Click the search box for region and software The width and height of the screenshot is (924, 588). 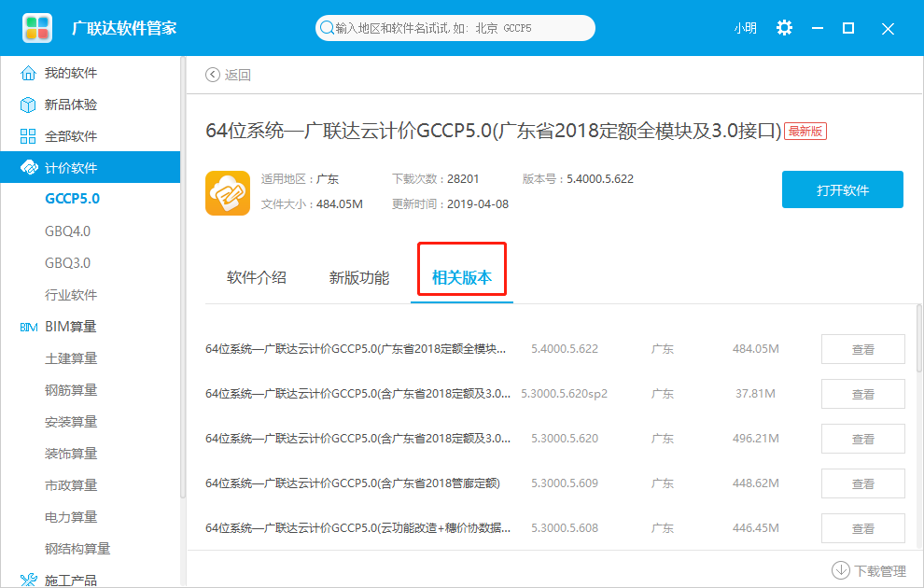pyautogui.click(x=455, y=28)
